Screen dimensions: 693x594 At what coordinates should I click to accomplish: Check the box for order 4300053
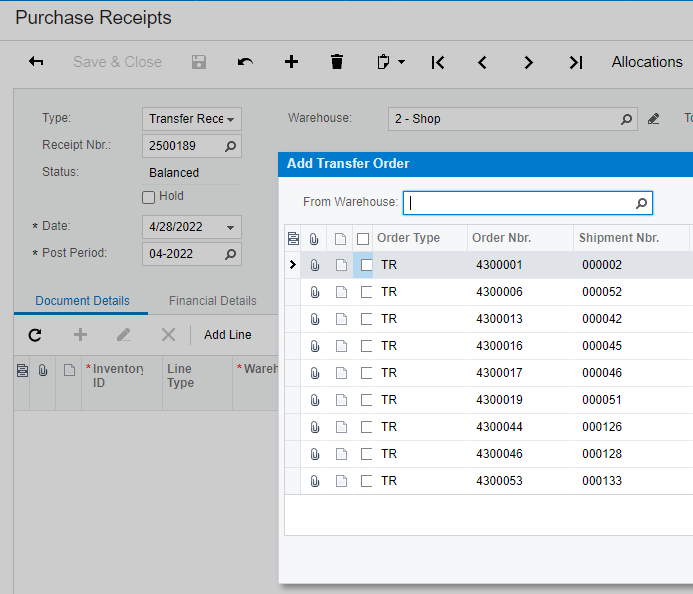[366, 481]
